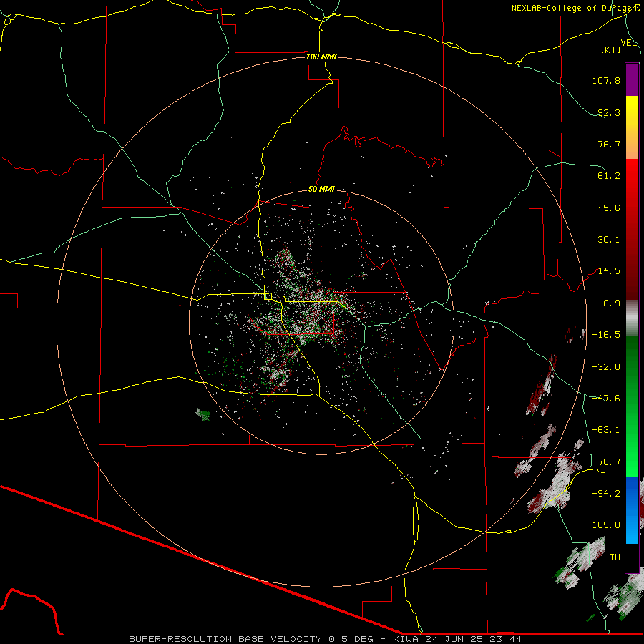Screen dimensions: 644x644
Task: Click the purple segment of the velocity color bar
Action: [x=632, y=79]
